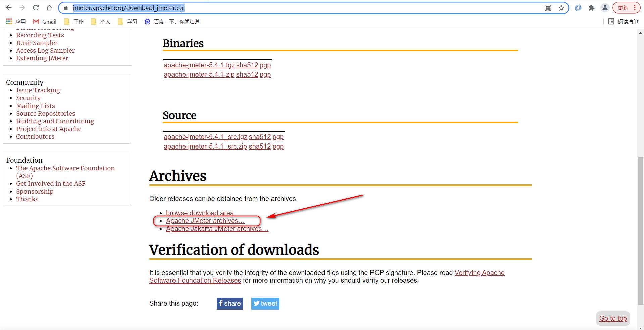Open Apache JMeter archives link
The height and width of the screenshot is (330, 644).
[x=205, y=221]
